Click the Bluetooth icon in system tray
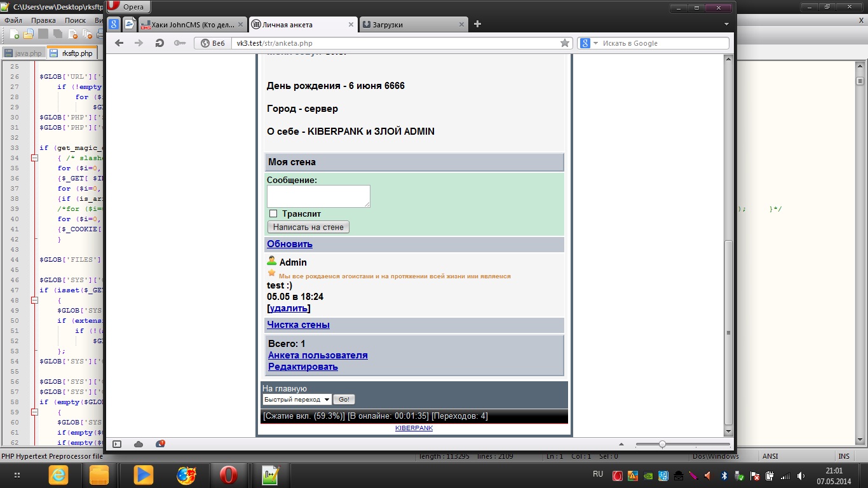 (x=724, y=475)
